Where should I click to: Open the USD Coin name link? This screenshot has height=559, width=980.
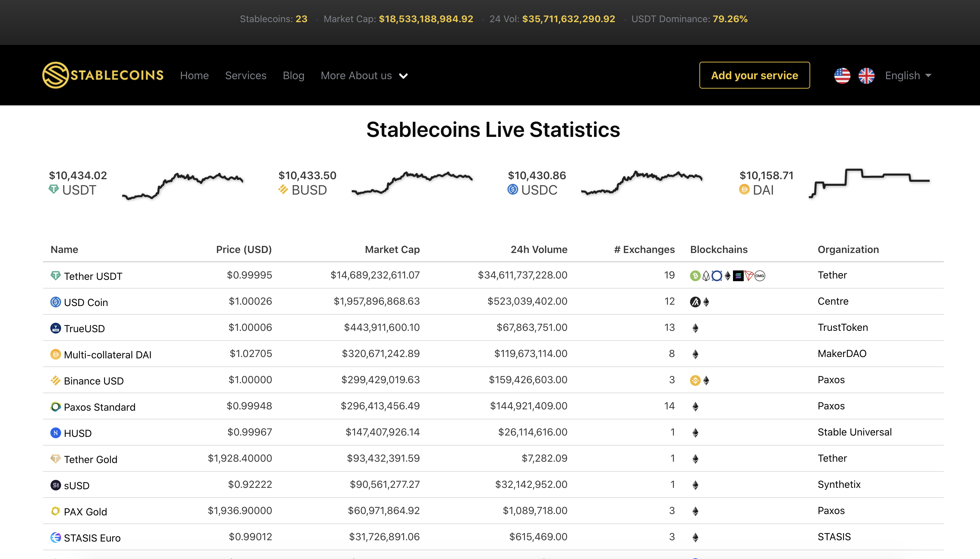pyautogui.click(x=86, y=303)
